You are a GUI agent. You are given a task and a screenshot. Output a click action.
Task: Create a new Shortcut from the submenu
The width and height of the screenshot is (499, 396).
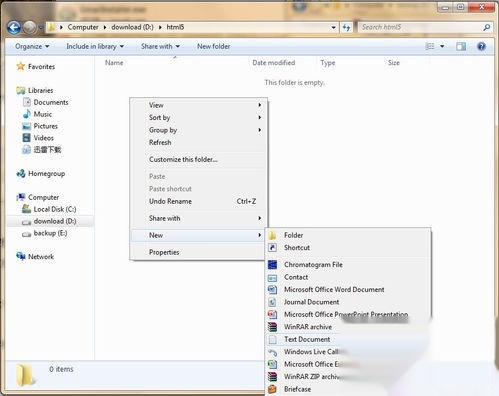point(348,248)
